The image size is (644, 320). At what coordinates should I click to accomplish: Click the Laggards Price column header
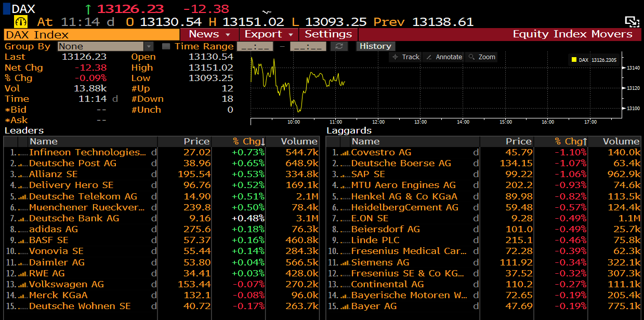[507, 141]
